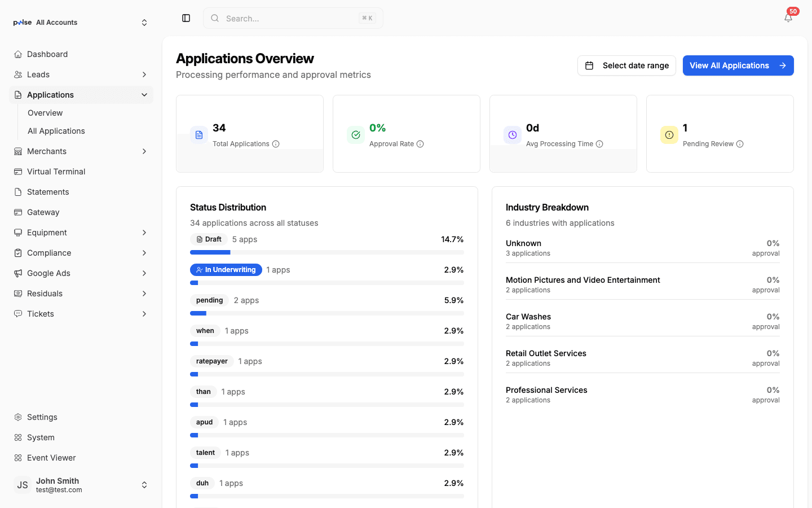
Task: Click the Compliance icon
Action: pos(19,252)
